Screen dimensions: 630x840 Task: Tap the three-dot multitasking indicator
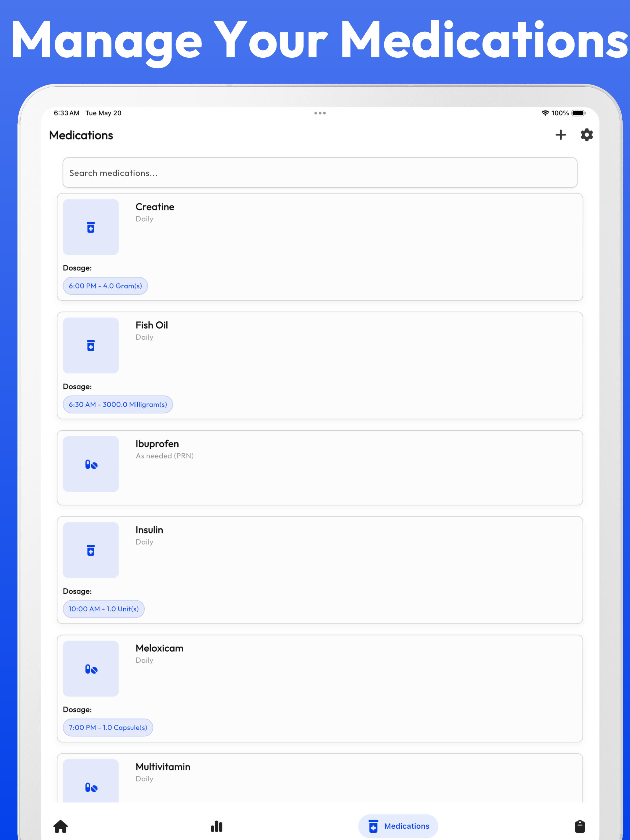(x=320, y=113)
